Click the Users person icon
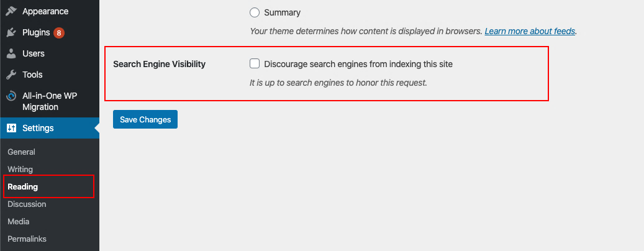Image resolution: width=644 pixels, height=251 pixels. pos(12,53)
